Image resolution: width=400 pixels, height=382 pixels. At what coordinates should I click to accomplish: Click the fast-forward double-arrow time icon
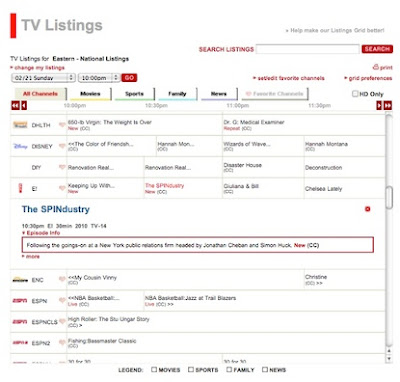click(388, 106)
